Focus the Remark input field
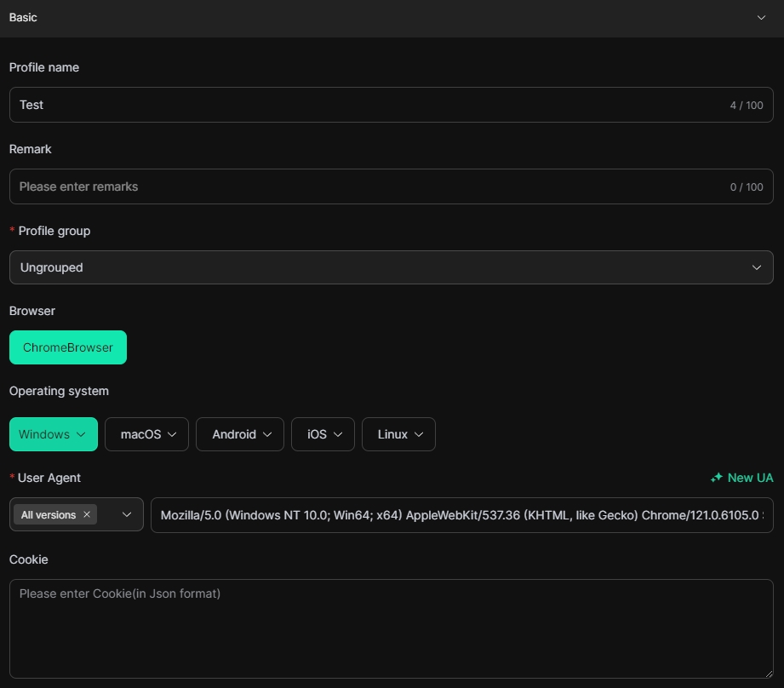The width and height of the screenshot is (784, 688). (391, 186)
